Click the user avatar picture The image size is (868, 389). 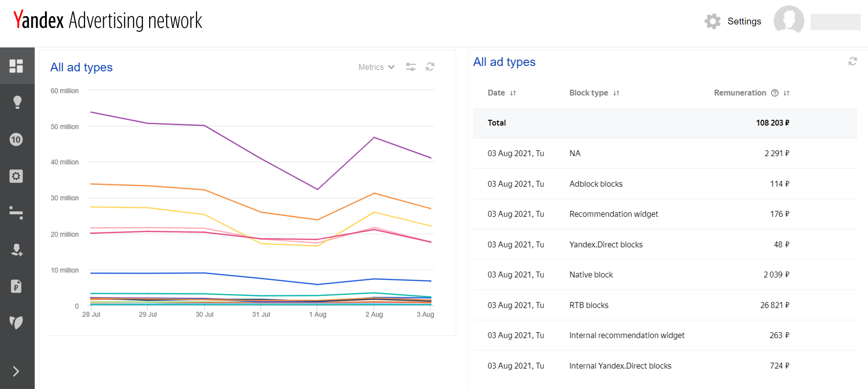[789, 20]
